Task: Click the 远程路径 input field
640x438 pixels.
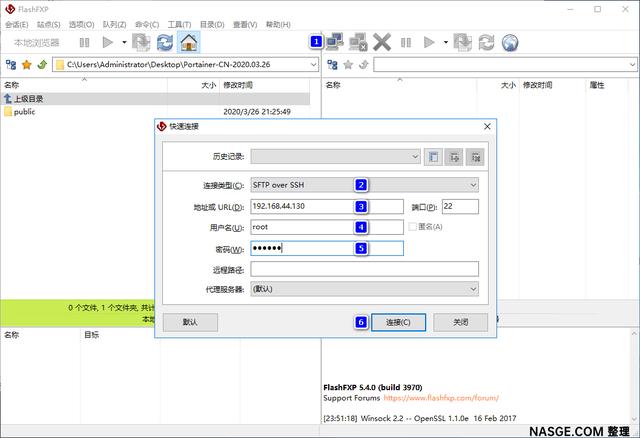Action: coord(364,269)
